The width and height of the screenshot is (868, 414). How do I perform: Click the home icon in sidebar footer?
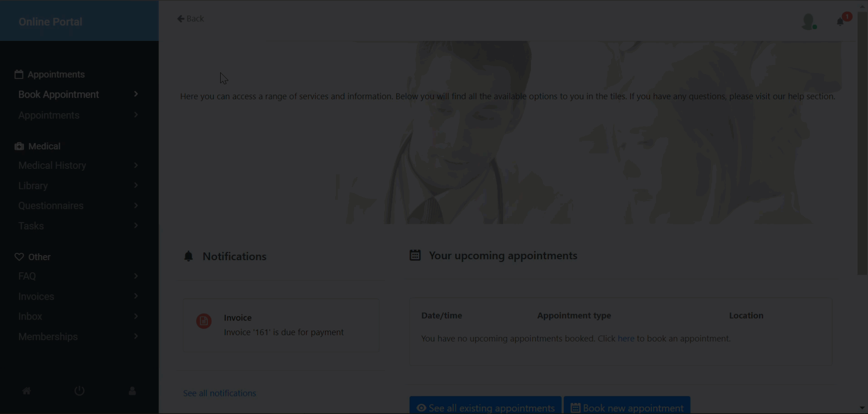(x=26, y=391)
